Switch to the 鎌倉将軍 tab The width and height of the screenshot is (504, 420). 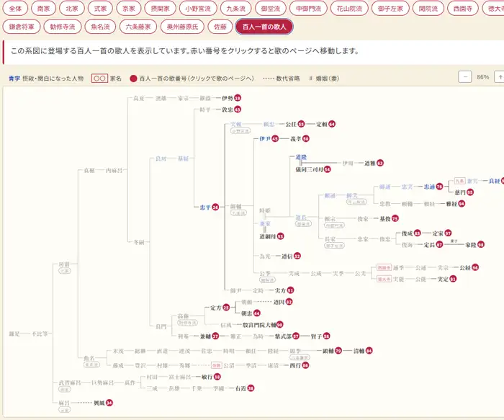pos(22,27)
